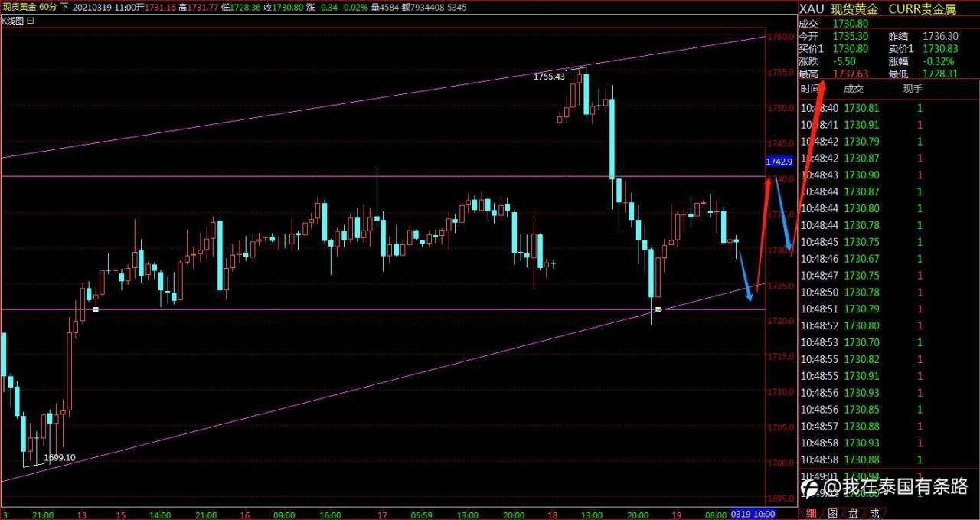Click the 10:48:55 trade row price 1730.82
The height and width of the screenshot is (520, 980).
(x=861, y=359)
